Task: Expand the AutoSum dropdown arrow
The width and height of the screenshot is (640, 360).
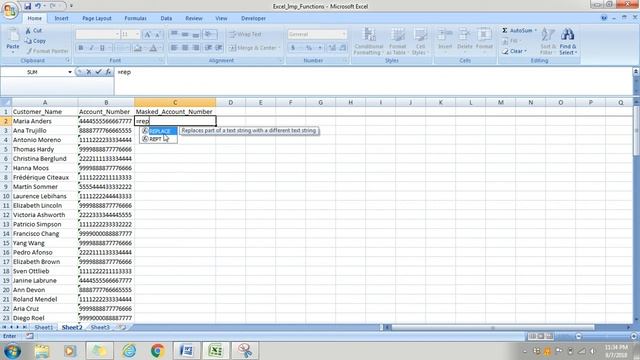Action: click(536, 31)
